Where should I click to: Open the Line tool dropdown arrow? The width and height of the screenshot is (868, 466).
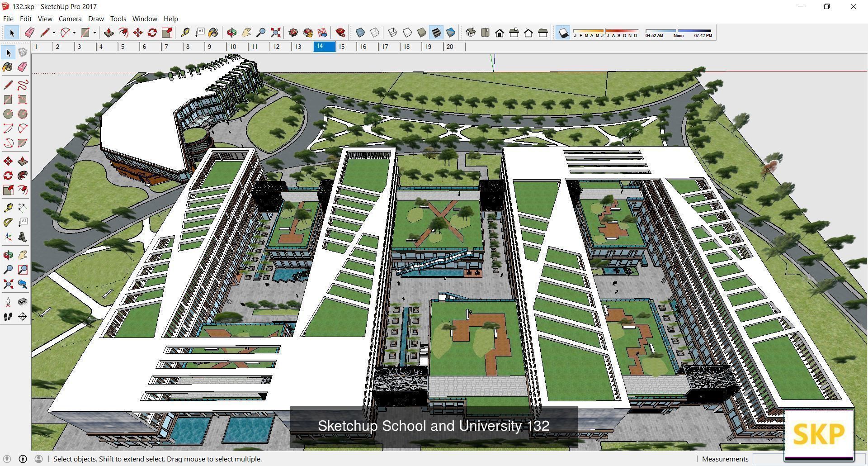point(54,33)
